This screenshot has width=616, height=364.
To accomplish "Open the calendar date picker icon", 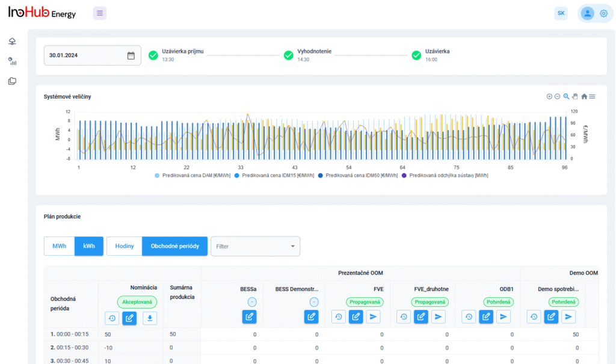I will coord(131,55).
